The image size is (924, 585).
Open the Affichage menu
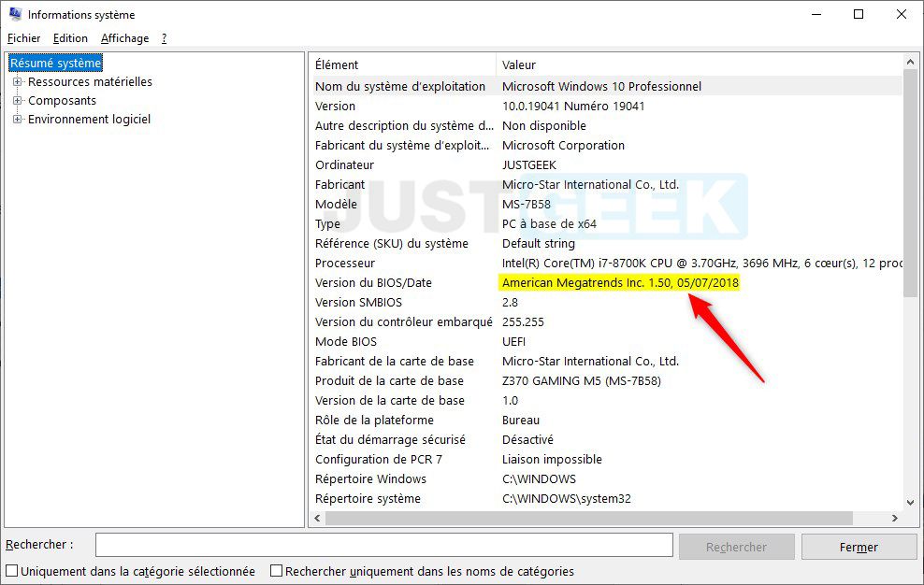[125, 38]
